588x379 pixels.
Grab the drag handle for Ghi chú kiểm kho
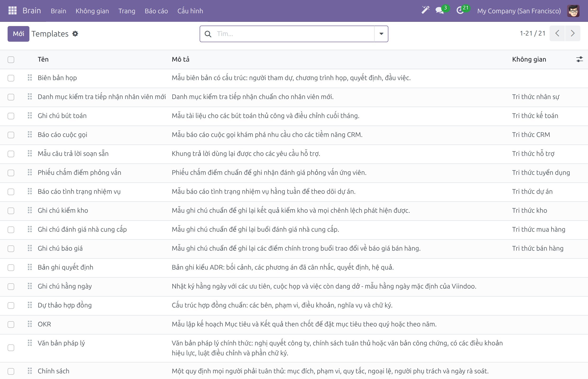30,210
